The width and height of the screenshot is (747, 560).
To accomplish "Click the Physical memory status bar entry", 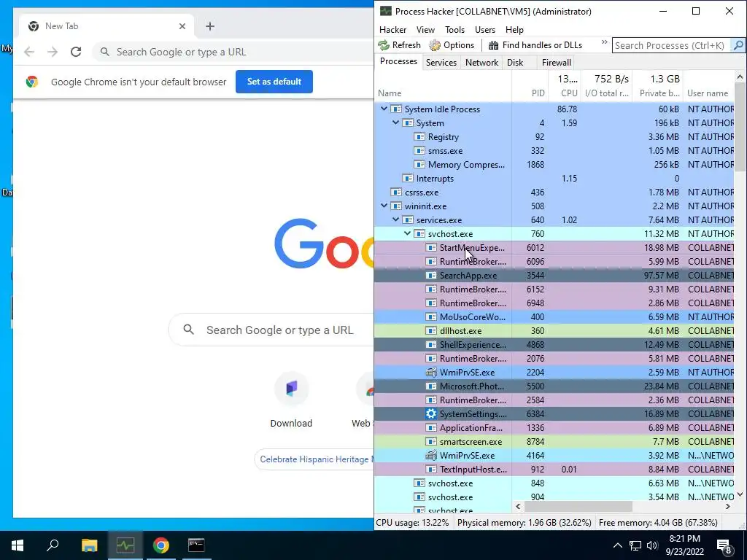I will click(x=524, y=522).
